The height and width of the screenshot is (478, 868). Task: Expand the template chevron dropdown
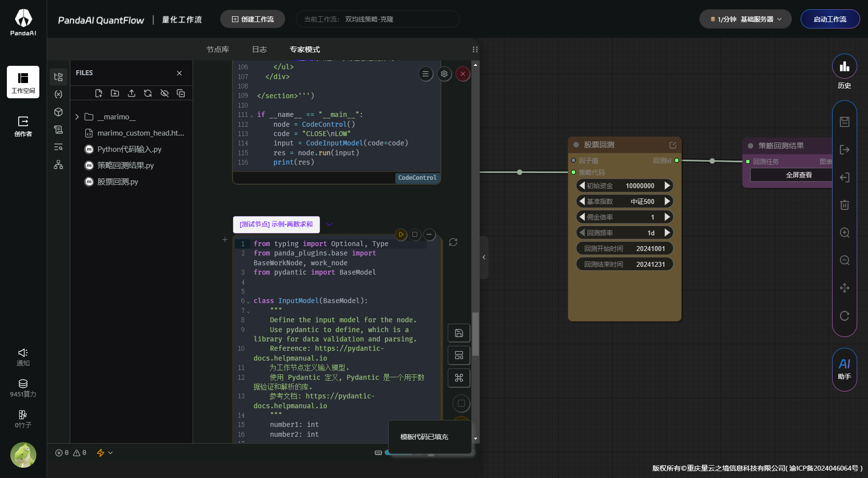pyautogui.click(x=329, y=225)
